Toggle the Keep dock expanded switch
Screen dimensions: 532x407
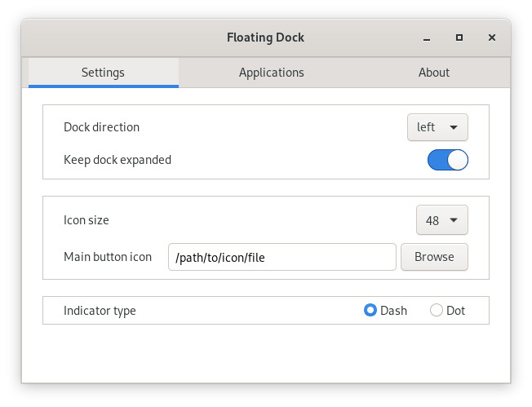click(x=447, y=160)
